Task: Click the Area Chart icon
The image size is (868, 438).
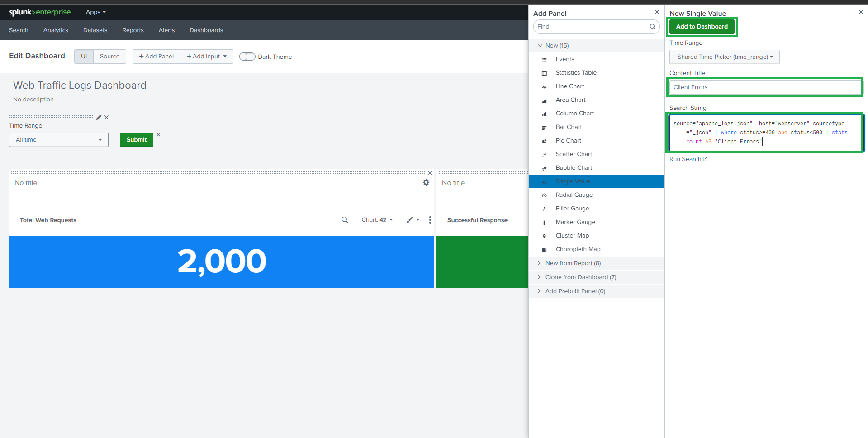Action: pos(544,100)
